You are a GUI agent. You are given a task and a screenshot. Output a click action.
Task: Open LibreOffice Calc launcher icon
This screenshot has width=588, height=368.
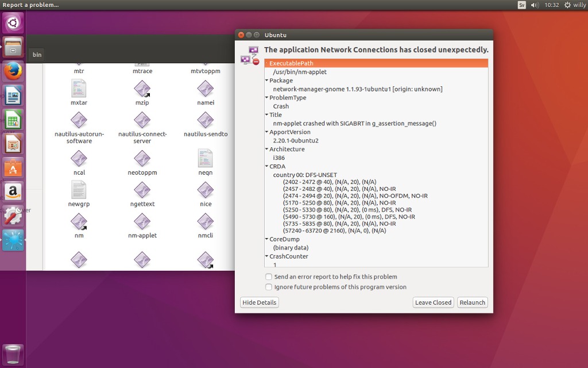click(x=13, y=119)
